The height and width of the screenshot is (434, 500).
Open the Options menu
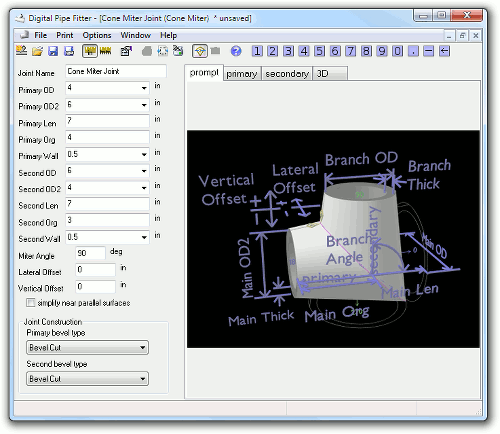[x=97, y=35]
